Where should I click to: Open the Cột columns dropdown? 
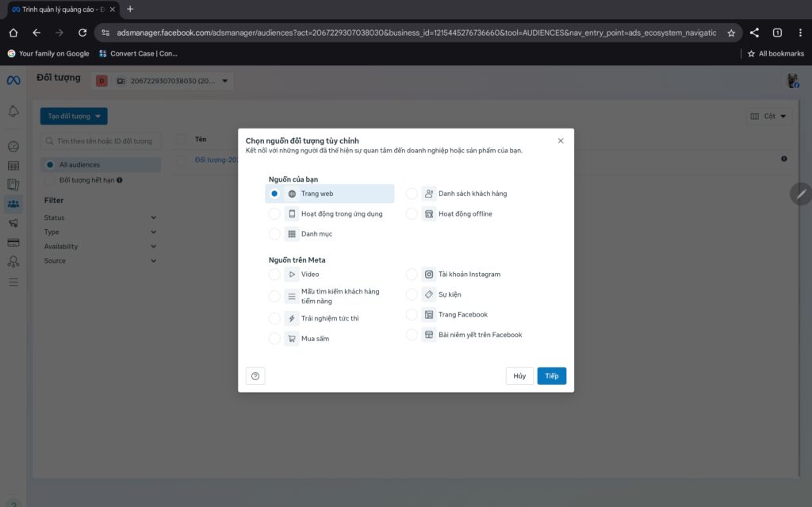[x=768, y=117]
